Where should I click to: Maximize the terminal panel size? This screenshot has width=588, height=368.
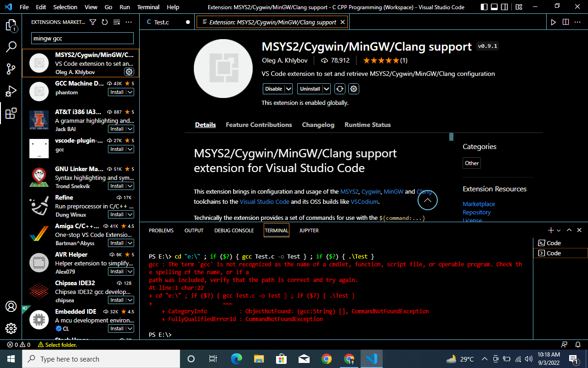(569, 230)
